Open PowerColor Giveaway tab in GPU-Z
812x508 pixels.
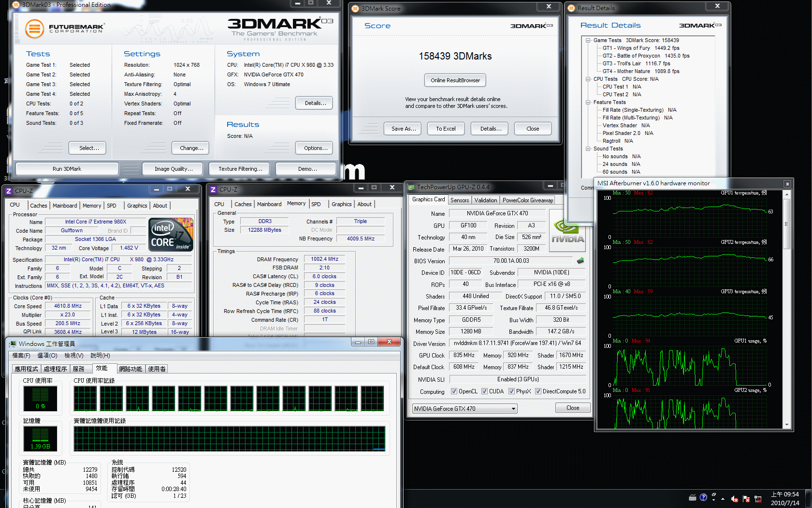(528, 200)
